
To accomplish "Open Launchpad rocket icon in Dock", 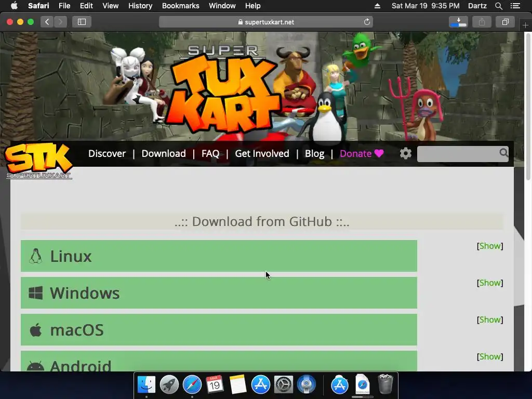I will (x=169, y=384).
